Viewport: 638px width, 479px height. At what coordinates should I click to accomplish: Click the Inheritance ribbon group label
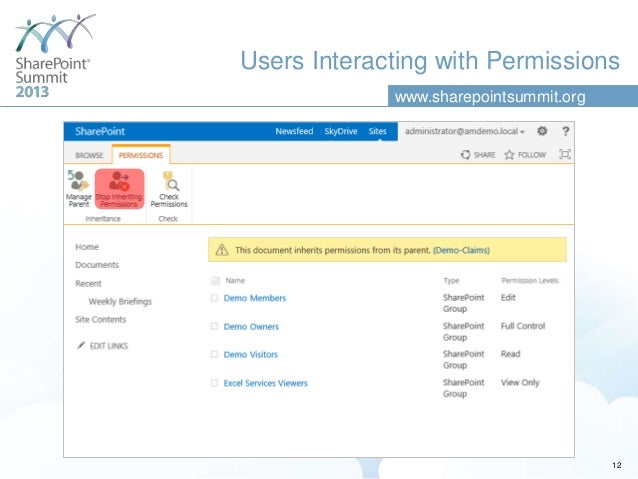pos(103,219)
